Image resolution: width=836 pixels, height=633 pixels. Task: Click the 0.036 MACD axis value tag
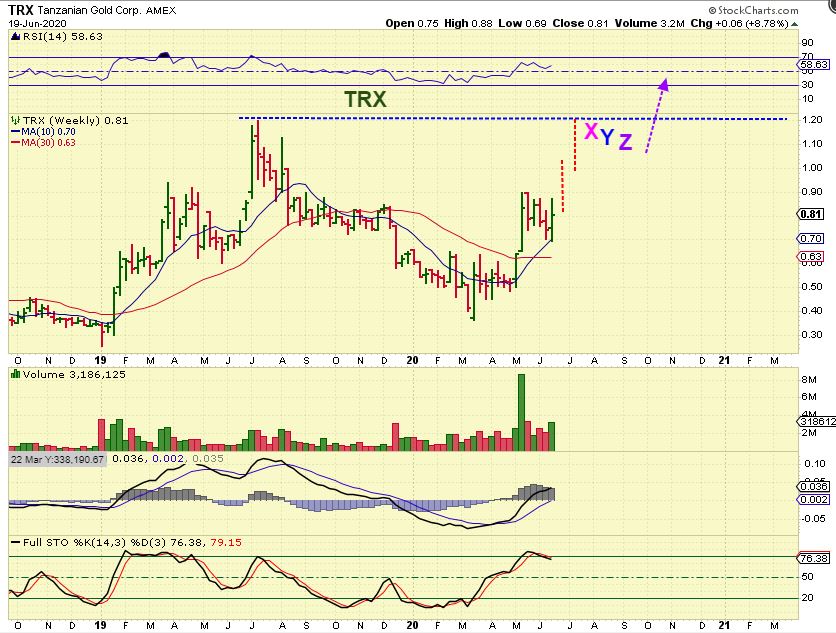coord(814,486)
